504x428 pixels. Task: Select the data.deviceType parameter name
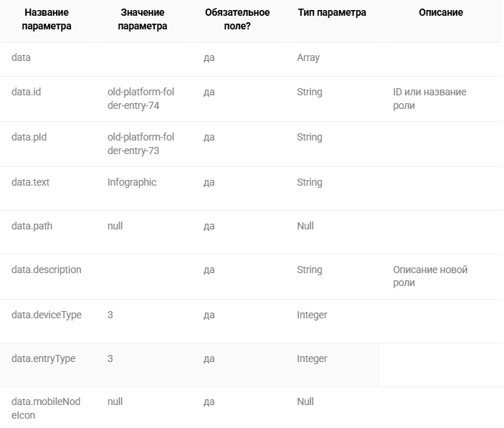point(47,315)
